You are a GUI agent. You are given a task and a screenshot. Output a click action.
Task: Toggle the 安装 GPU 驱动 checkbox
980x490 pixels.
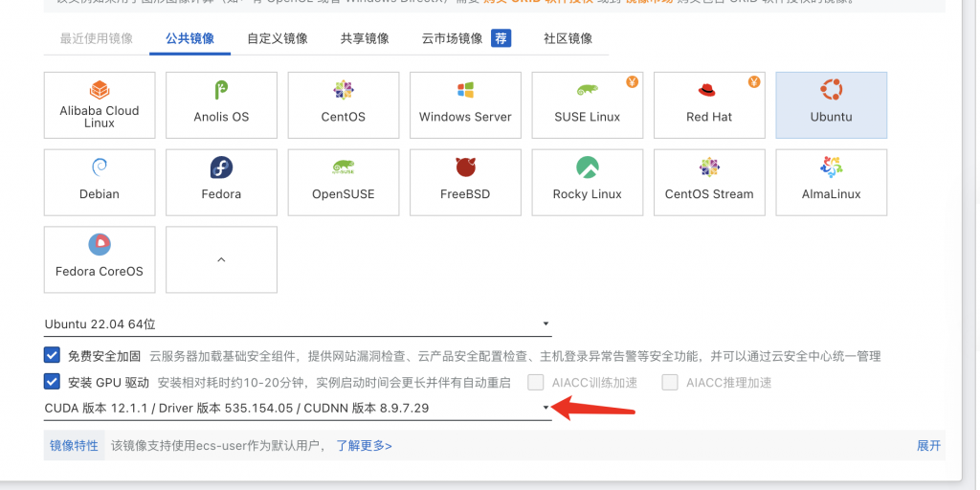click(x=52, y=381)
